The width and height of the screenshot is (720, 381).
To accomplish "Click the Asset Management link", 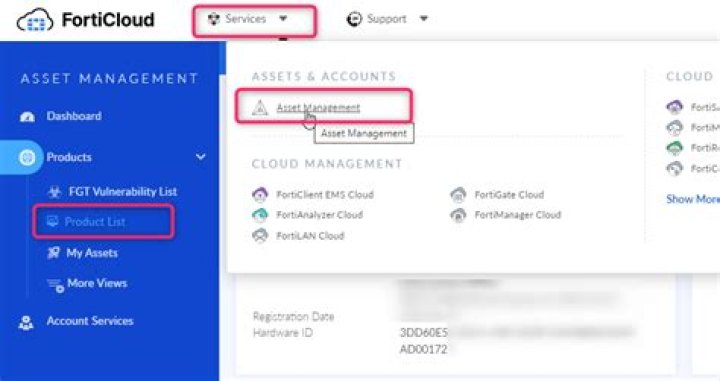I will click(318, 108).
